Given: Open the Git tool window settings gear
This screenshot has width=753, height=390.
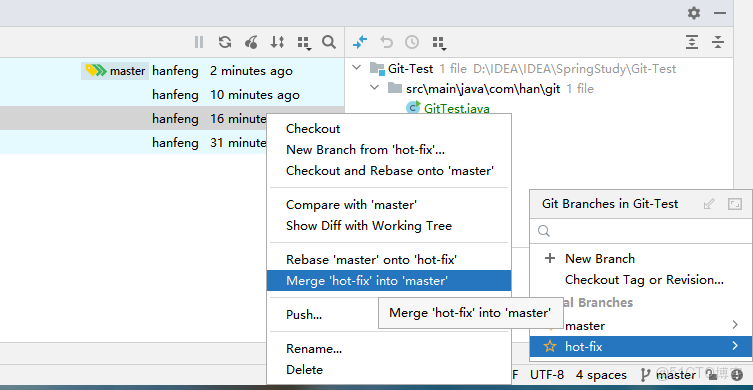Looking at the screenshot, I should 693,13.
